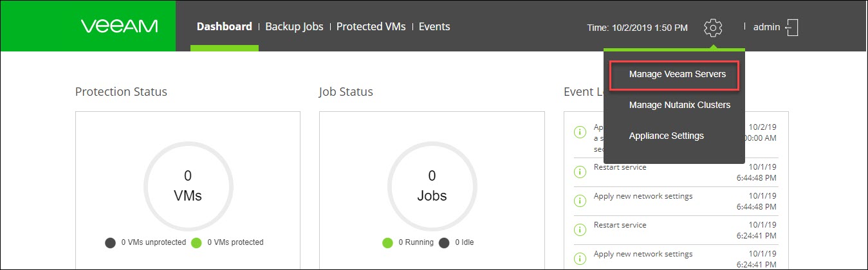868x270 pixels.
Task: Choose Manage Nutanix Clusters
Action: click(679, 105)
